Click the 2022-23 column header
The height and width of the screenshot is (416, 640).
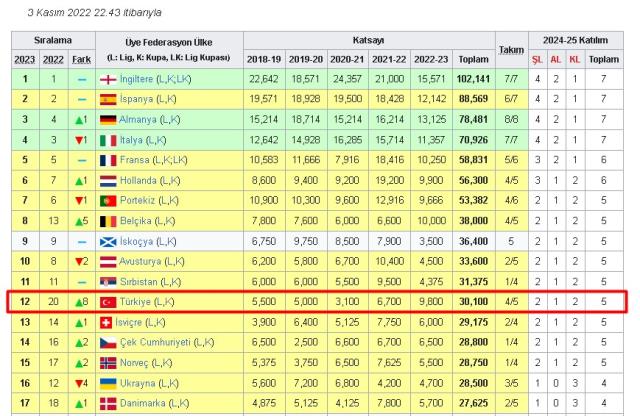[431, 60]
